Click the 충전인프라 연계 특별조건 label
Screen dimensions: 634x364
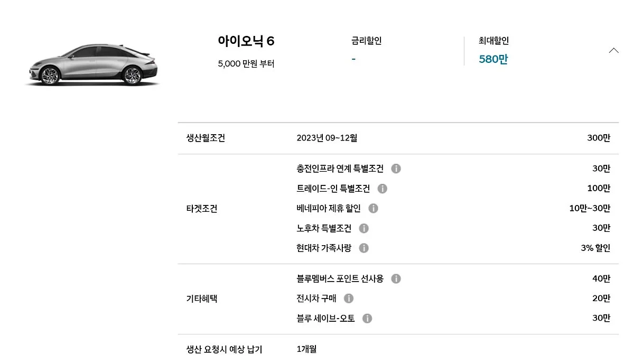pyautogui.click(x=340, y=169)
